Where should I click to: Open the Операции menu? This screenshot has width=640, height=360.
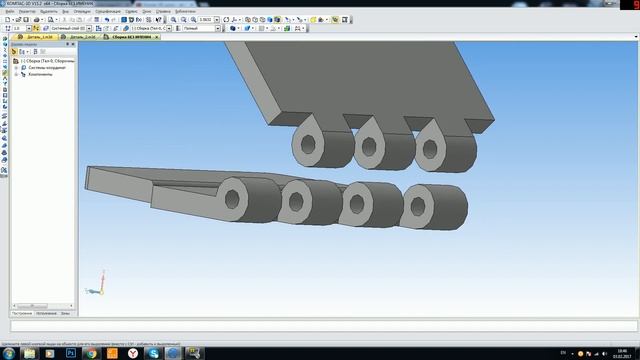82,11
